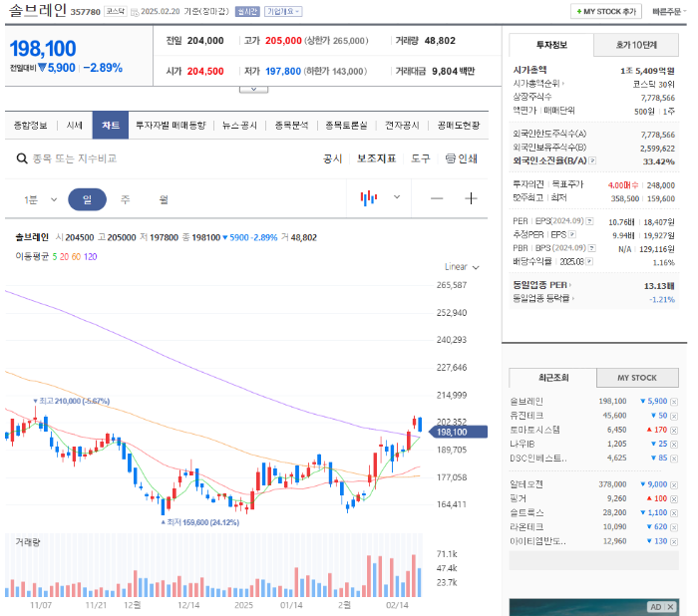The height and width of the screenshot is (616, 698).
Task: Open the 뉴스·공시 tab
Action: point(239,126)
